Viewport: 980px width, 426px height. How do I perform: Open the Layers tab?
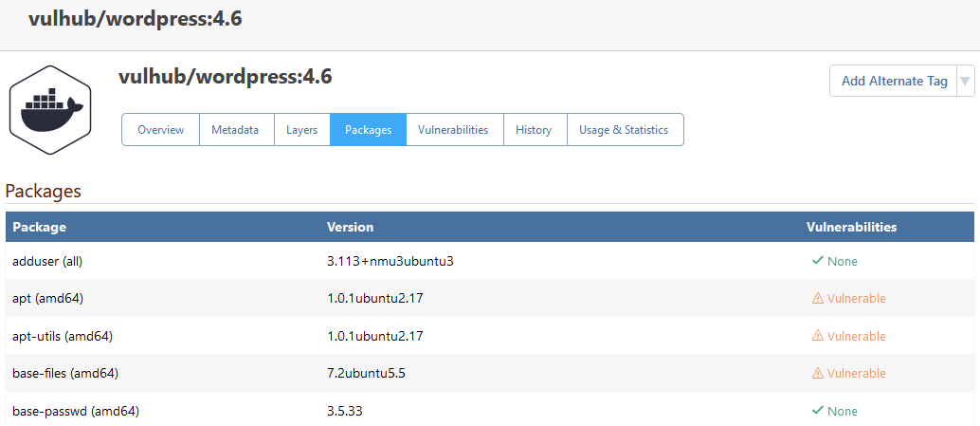(x=302, y=129)
